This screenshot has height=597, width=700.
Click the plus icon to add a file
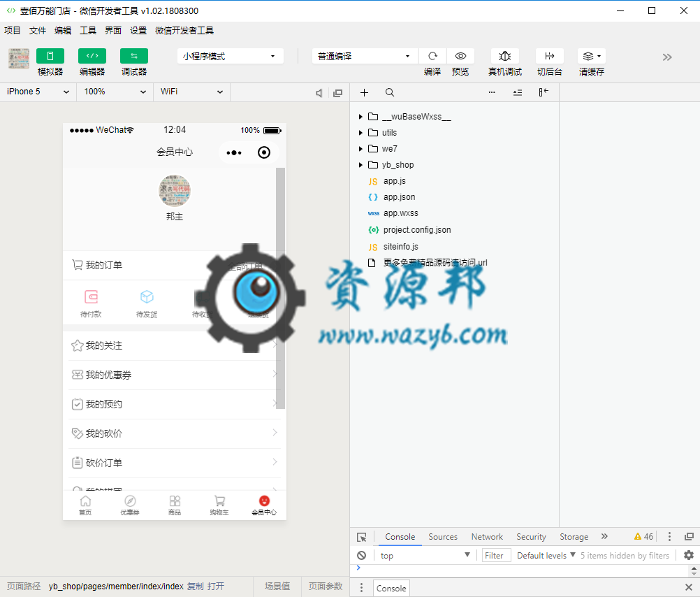(x=364, y=92)
